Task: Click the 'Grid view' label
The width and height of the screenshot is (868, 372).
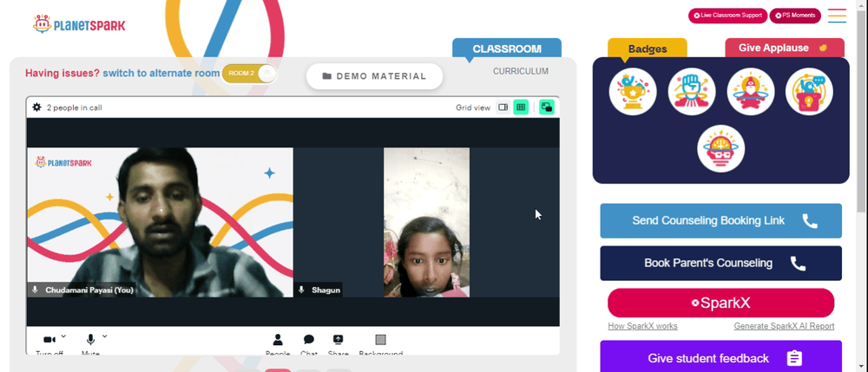Action: (473, 108)
